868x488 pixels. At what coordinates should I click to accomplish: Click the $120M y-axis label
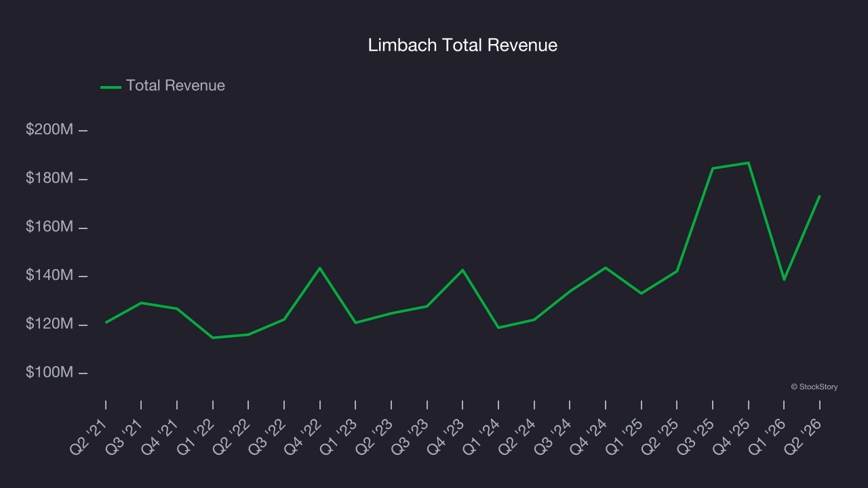pyautogui.click(x=50, y=324)
